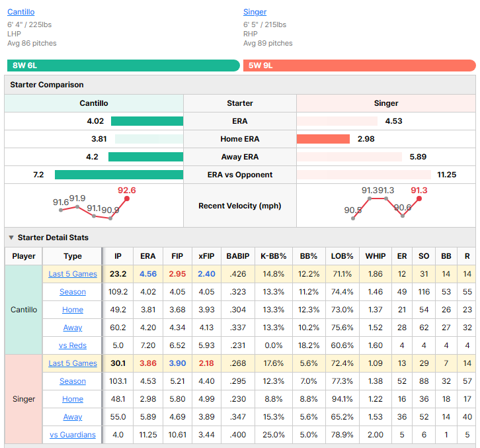Image resolution: width=480 pixels, height=448 pixels.
Task: Open Cantillo's Away split link
Action: pos(73,328)
